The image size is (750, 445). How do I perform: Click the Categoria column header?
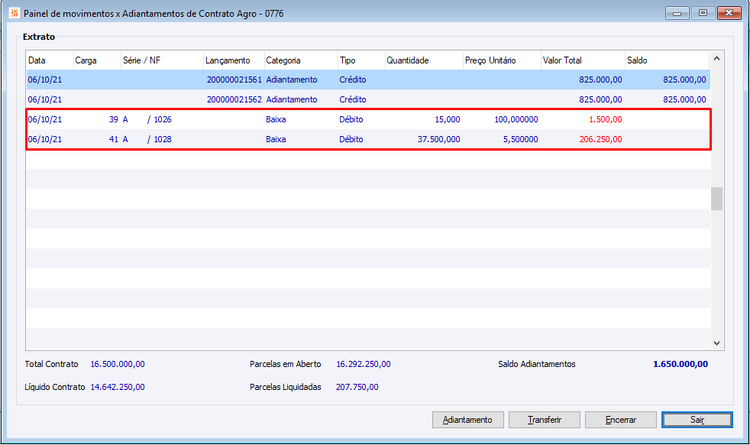(x=301, y=60)
